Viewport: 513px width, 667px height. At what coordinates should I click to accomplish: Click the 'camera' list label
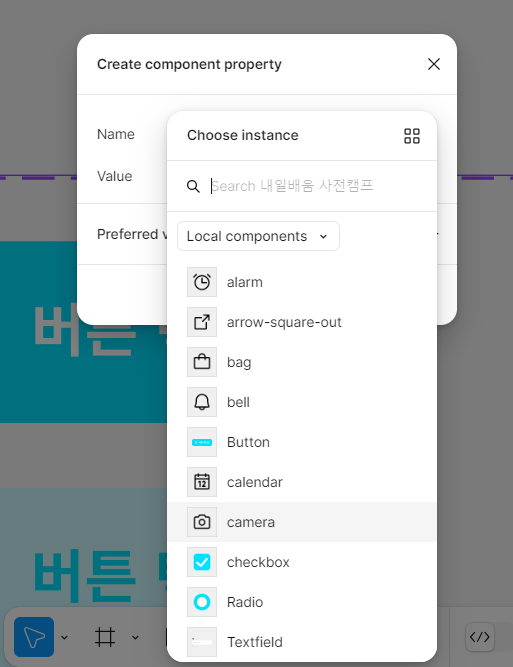(x=251, y=522)
